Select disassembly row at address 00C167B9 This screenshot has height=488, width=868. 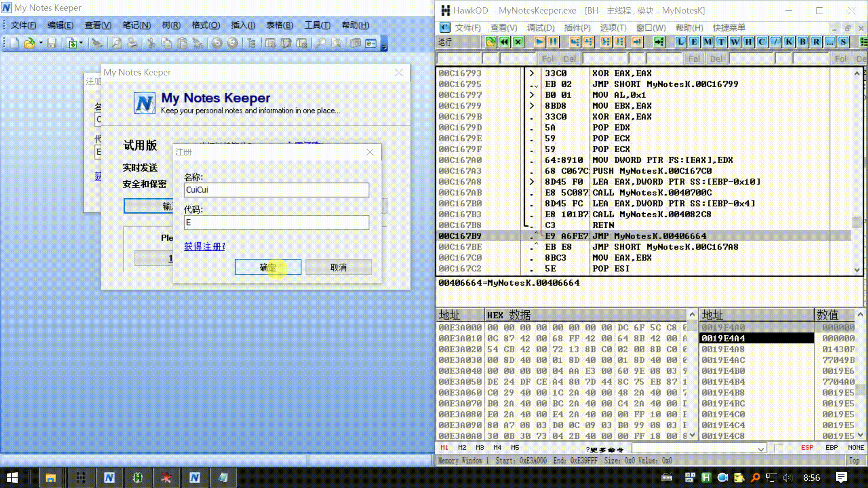[x=644, y=236]
